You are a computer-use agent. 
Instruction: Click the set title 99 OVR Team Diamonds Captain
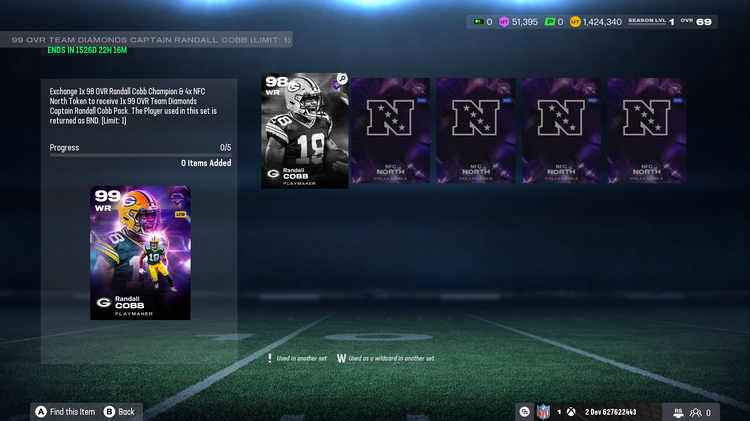[x=151, y=40]
